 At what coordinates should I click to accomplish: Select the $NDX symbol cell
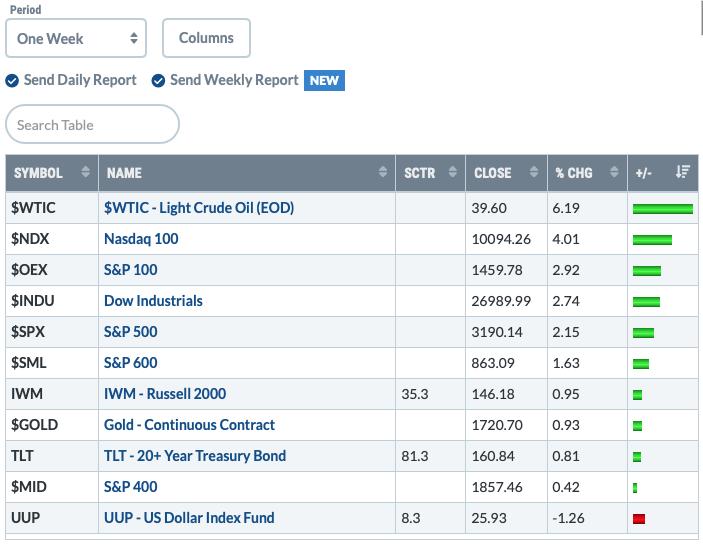[52, 239]
